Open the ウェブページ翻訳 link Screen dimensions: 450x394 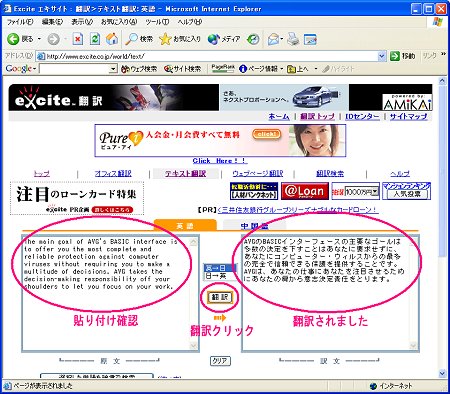(x=258, y=173)
